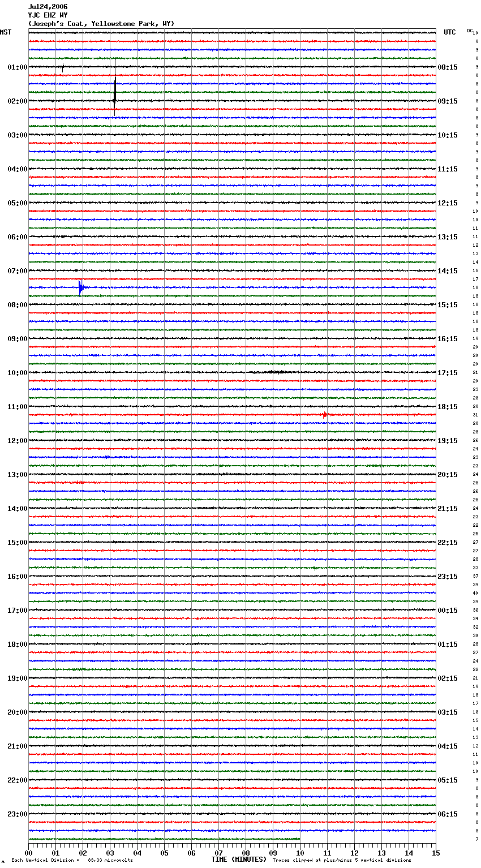
Task: Click the DC column header at top right
Action: pos(470,31)
